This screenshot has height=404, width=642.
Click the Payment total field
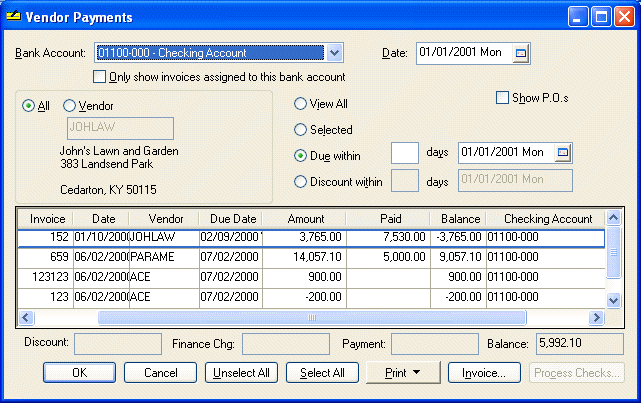(x=435, y=344)
